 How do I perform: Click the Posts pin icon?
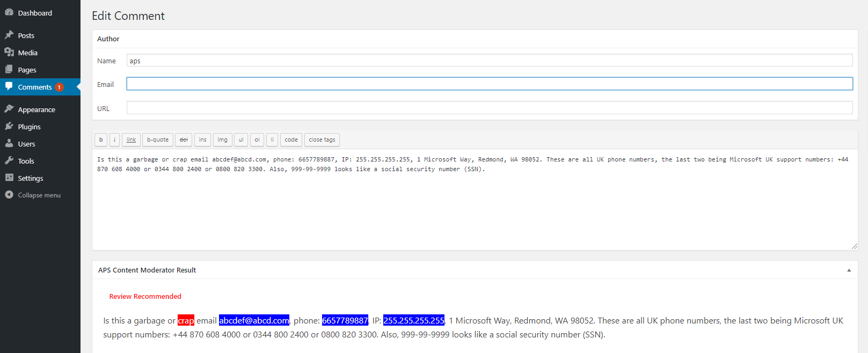click(x=9, y=35)
